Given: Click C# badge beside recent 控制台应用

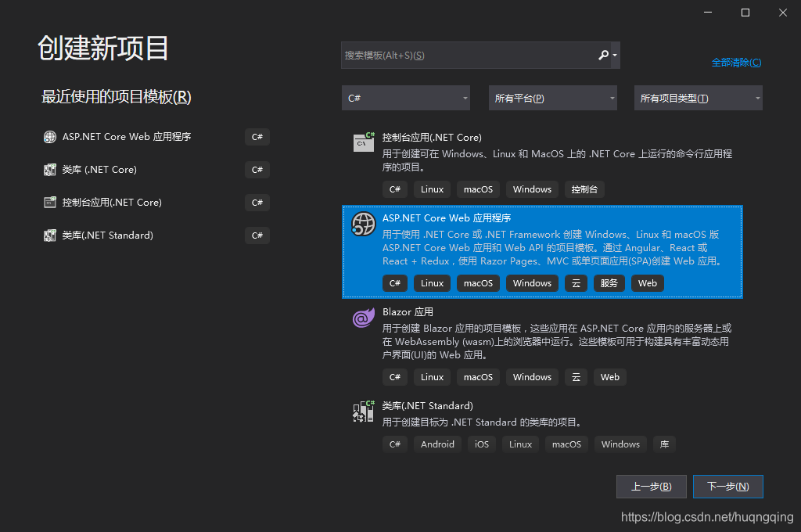Looking at the screenshot, I should tap(257, 203).
